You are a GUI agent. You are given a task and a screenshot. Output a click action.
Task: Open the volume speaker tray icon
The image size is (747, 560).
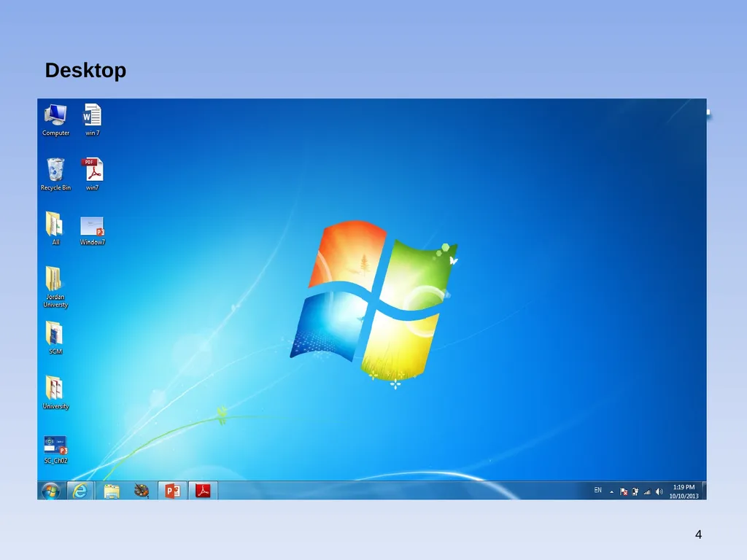[659, 492]
